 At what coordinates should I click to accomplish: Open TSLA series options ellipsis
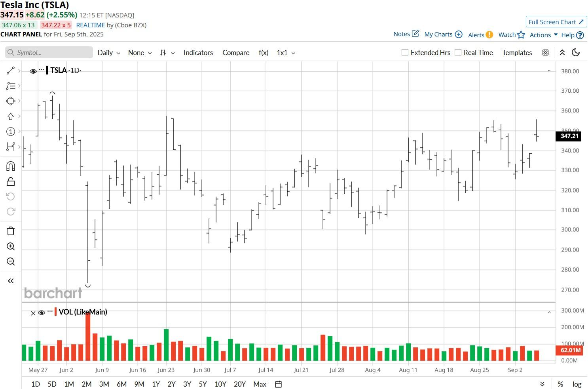click(x=42, y=70)
